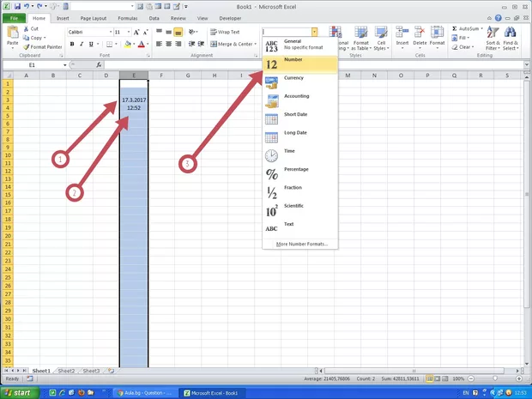
Task: Click More Number Formats link
Action: (x=302, y=244)
